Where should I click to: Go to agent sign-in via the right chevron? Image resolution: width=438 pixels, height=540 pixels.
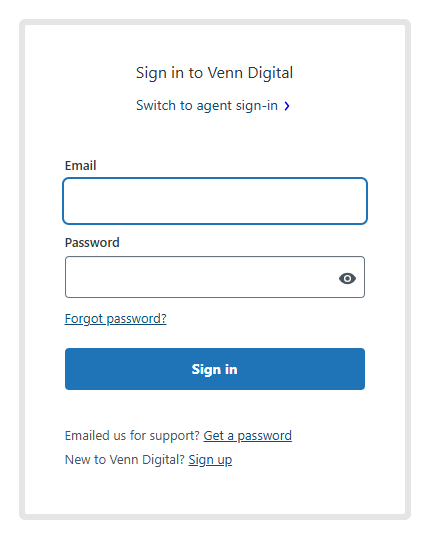pos(286,106)
